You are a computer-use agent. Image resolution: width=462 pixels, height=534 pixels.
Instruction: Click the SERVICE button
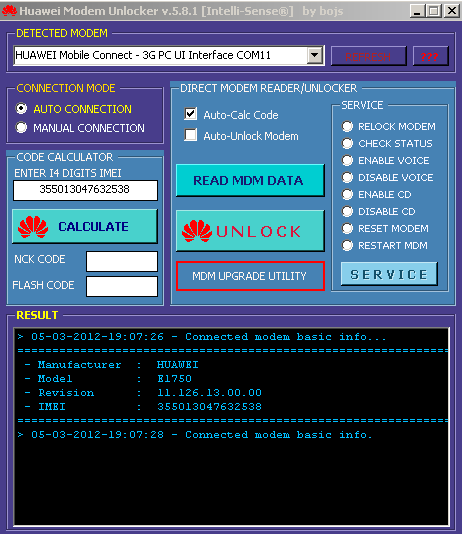coord(389,274)
